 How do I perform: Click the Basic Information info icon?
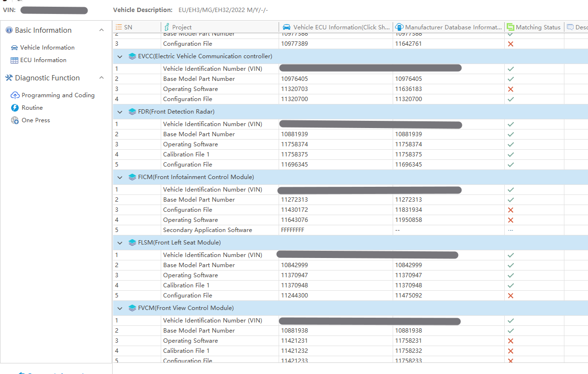click(x=9, y=30)
